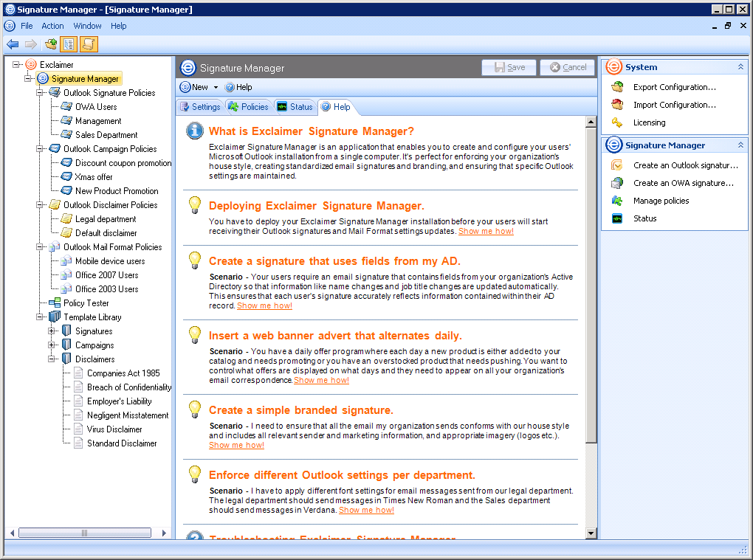Click the Create an Outlook signature icon
The height and width of the screenshot is (560, 753).
(x=617, y=165)
